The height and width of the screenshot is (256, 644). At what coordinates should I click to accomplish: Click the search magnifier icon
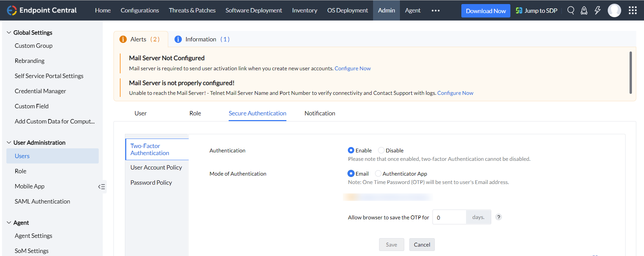point(570,10)
